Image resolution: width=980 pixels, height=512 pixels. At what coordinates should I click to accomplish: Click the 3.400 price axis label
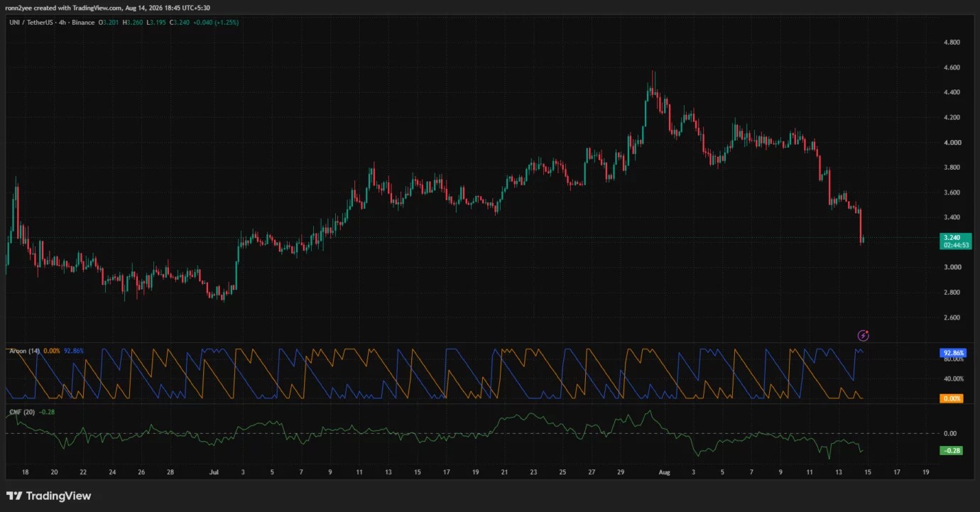pyautogui.click(x=952, y=217)
